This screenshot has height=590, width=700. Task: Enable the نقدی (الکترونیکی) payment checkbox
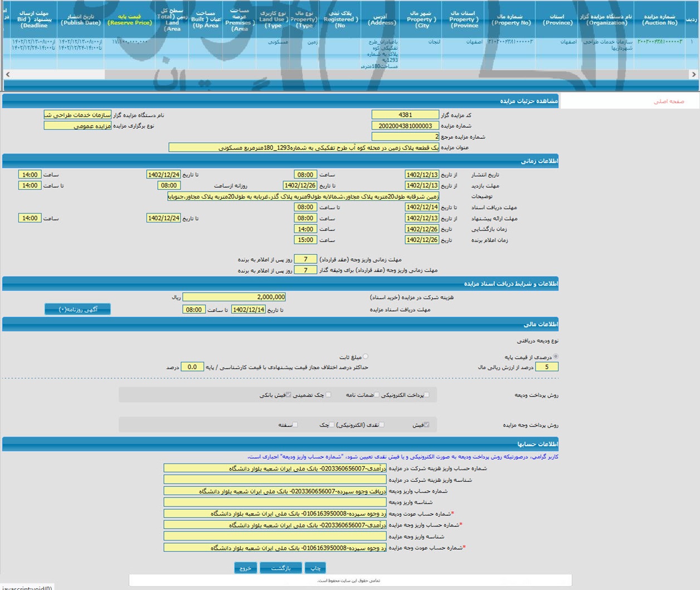click(382, 425)
